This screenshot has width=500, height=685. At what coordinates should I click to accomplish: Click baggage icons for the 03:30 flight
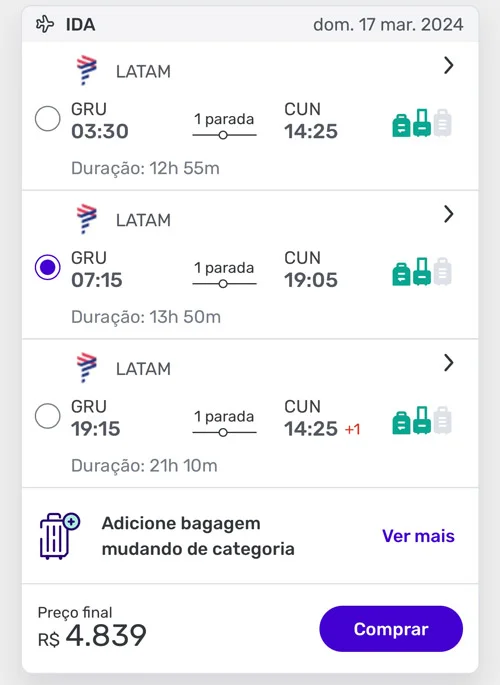(x=422, y=123)
